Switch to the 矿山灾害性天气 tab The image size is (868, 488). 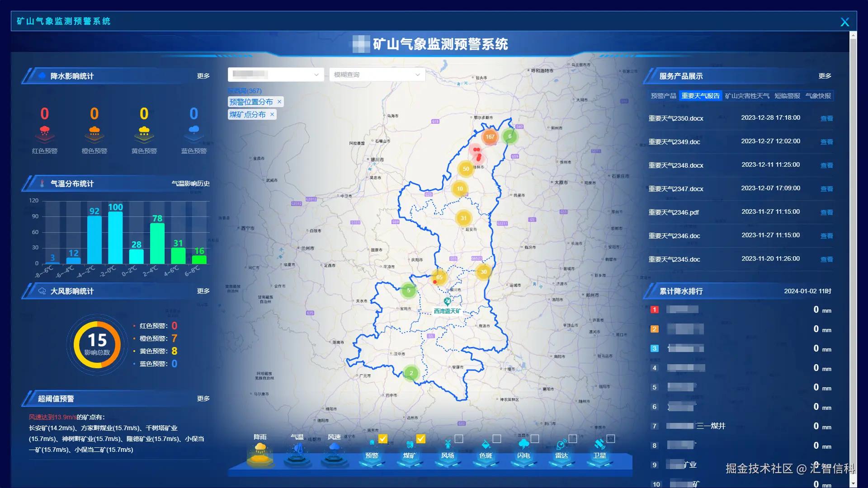click(x=747, y=96)
